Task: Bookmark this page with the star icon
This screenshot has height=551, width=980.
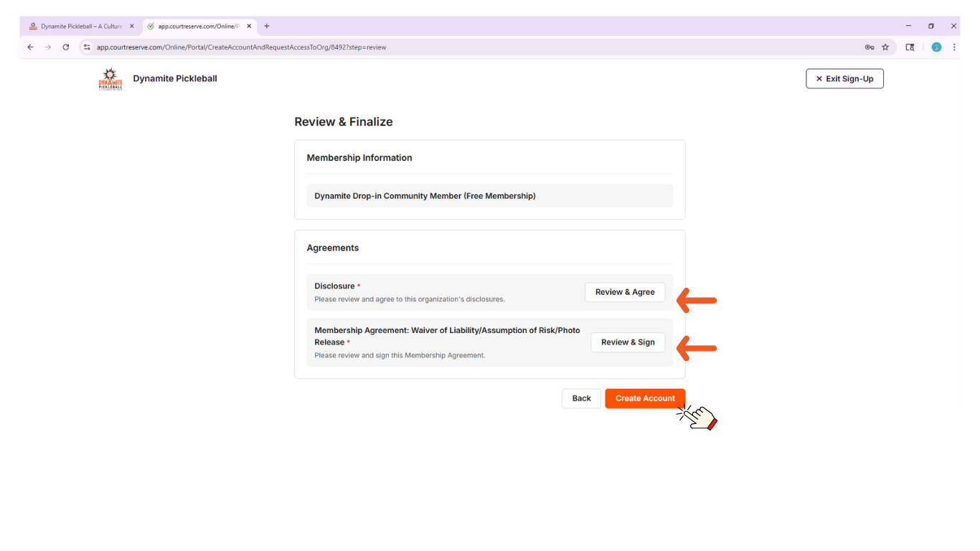Action: pos(885,47)
